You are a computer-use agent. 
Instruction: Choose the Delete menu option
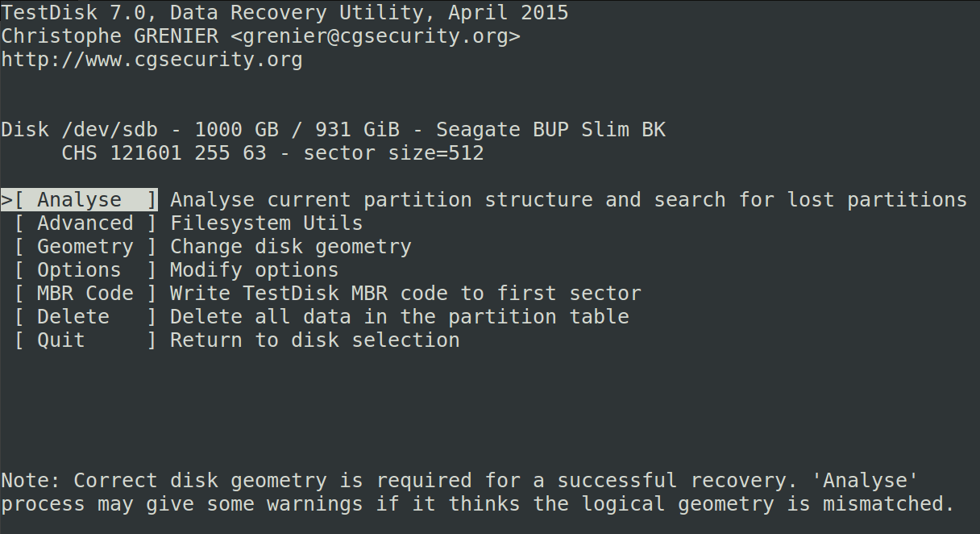pos(73,317)
